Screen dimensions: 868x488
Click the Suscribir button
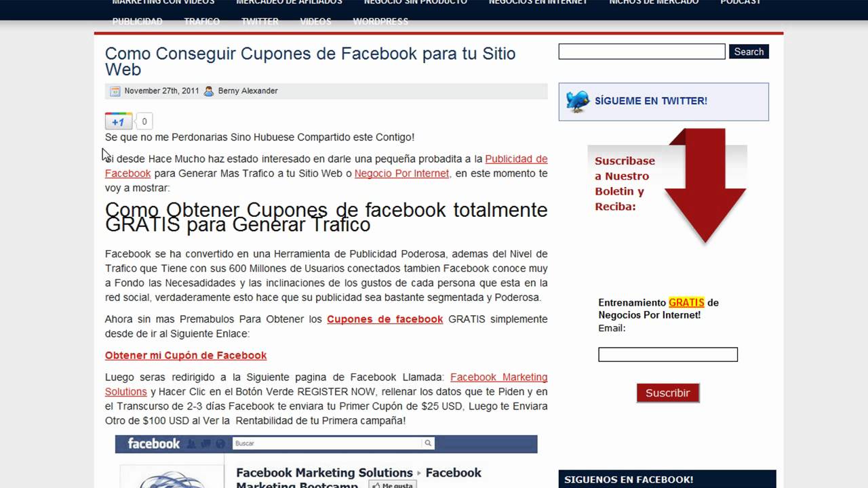click(x=667, y=392)
